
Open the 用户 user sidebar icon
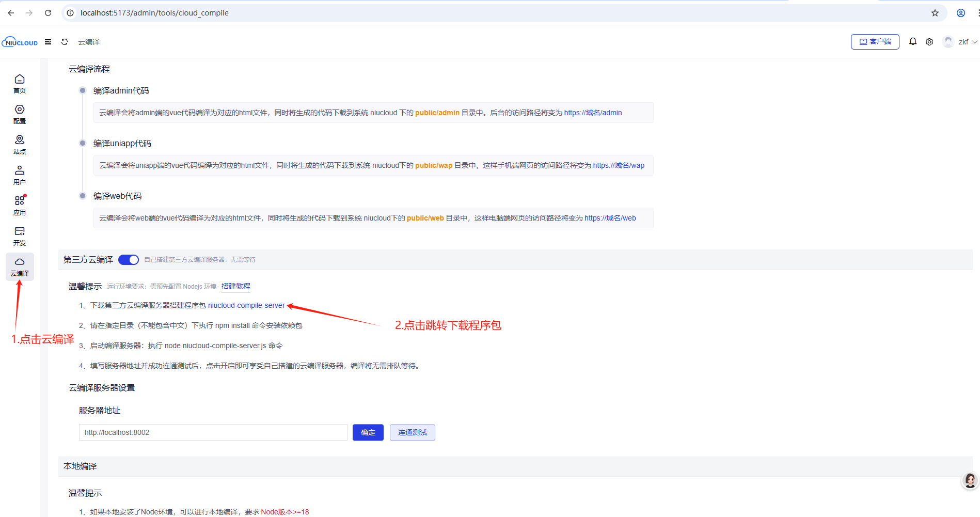coord(20,175)
